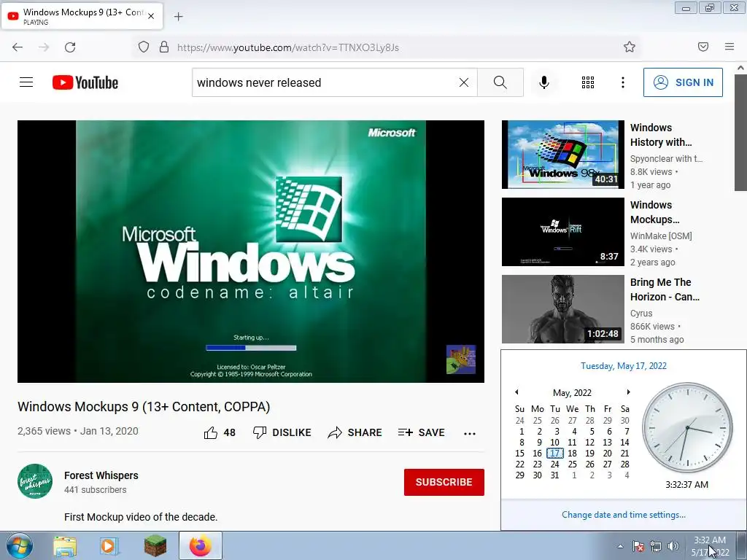Open a new browser tab

178,17
